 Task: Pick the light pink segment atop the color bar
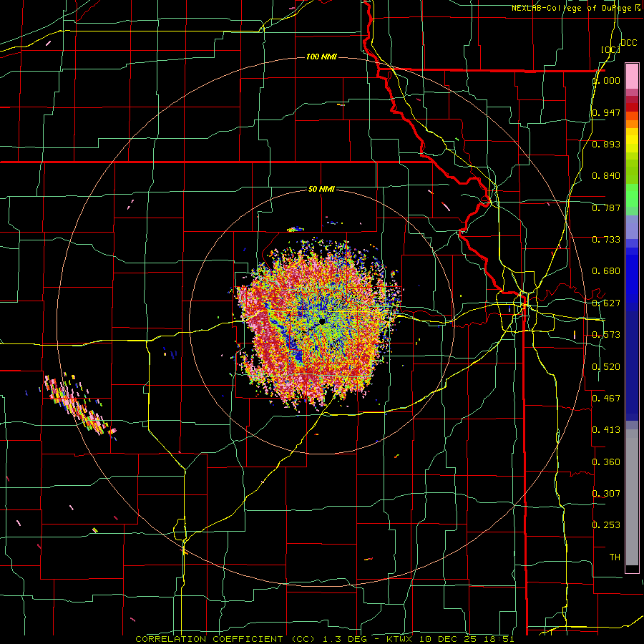click(632, 77)
